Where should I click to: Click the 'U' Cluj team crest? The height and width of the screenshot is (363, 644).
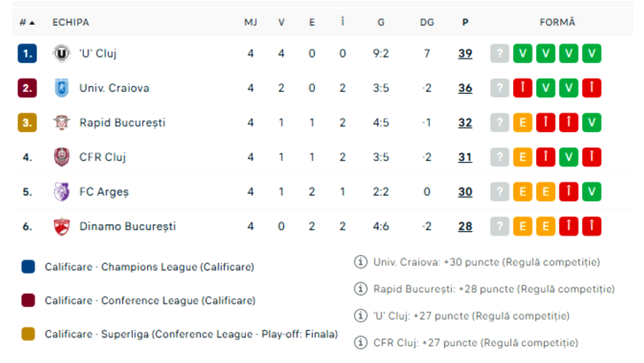pos(61,54)
